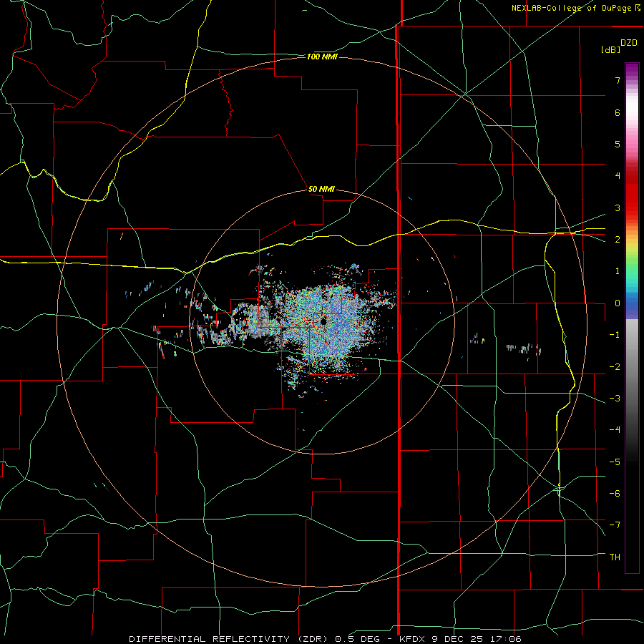The image size is (644, 644).
Task: Click the -7 dB scale label
Action: coord(615,525)
